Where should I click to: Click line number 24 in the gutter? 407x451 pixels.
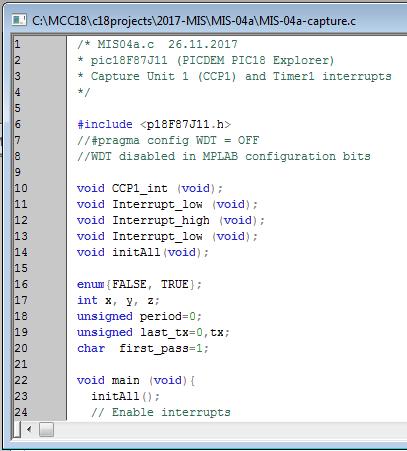click(x=21, y=412)
